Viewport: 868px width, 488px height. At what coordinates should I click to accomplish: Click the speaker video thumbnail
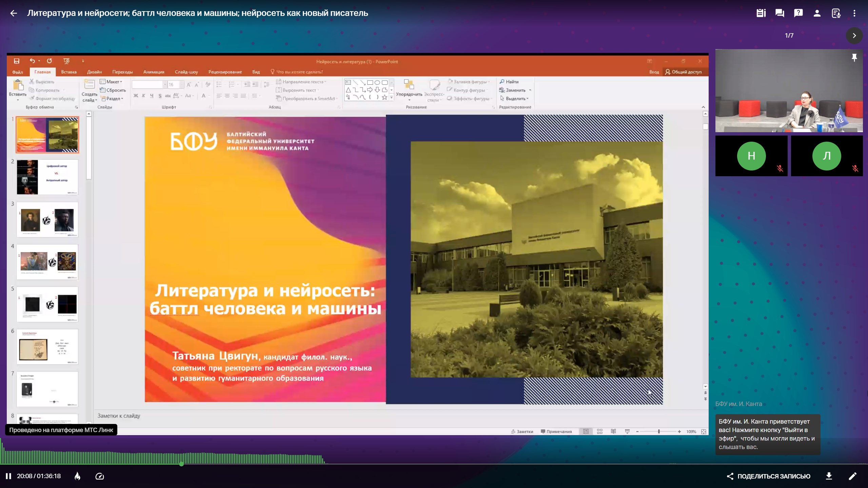tap(789, 91)
